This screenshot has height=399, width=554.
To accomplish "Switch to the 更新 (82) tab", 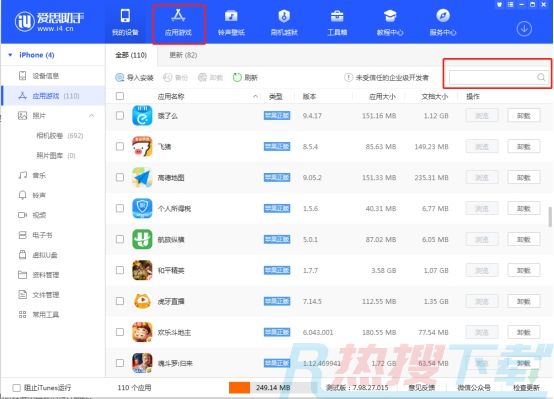I will click(183, 55).
